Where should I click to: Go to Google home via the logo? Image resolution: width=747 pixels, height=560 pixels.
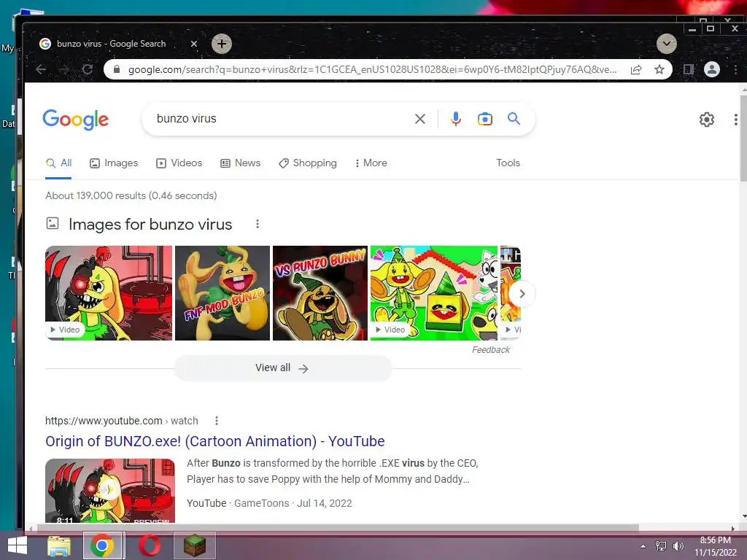[x=76, y=119]
